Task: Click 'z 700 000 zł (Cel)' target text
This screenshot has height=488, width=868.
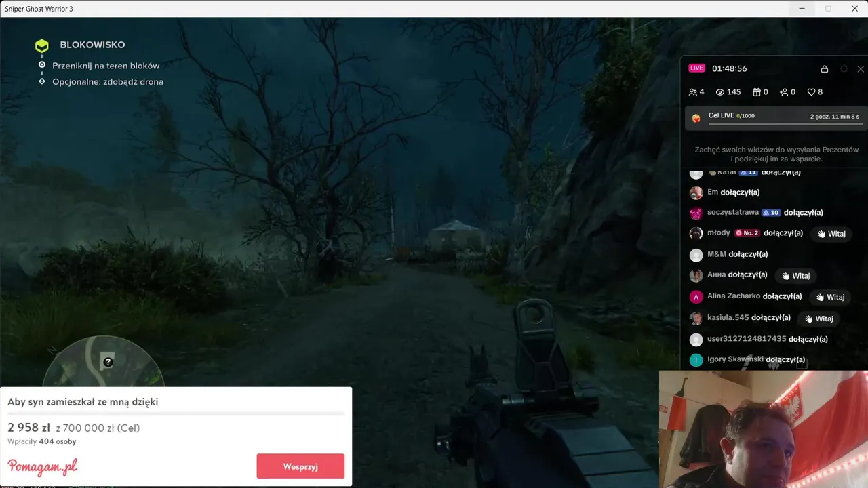Action: point(98,428)
